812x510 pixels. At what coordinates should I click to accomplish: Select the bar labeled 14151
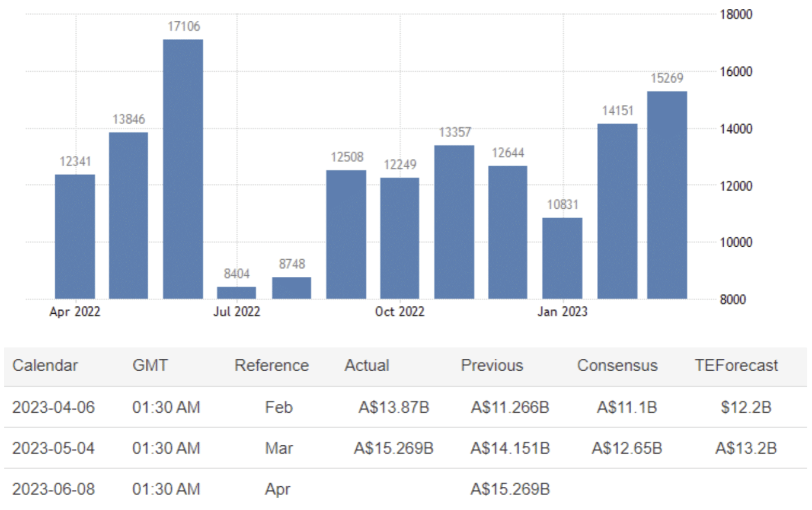[617, 211]
